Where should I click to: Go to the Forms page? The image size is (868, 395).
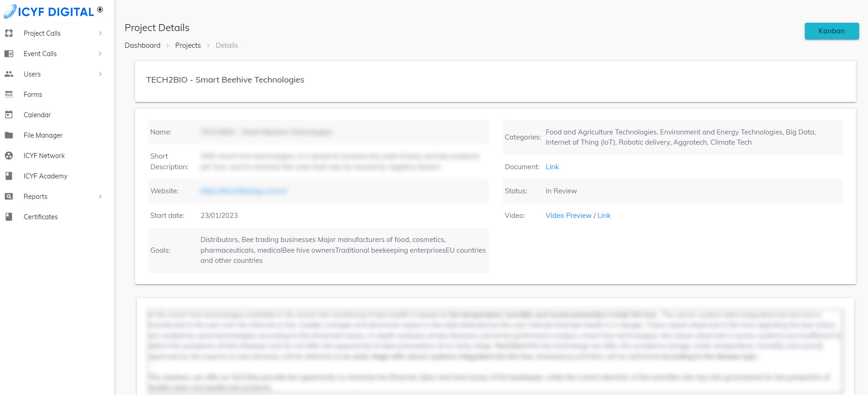[33, 95]
